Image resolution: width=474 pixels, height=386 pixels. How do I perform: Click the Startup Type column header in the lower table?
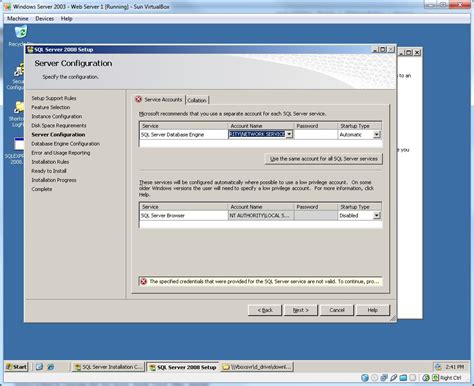coord(359,207)
